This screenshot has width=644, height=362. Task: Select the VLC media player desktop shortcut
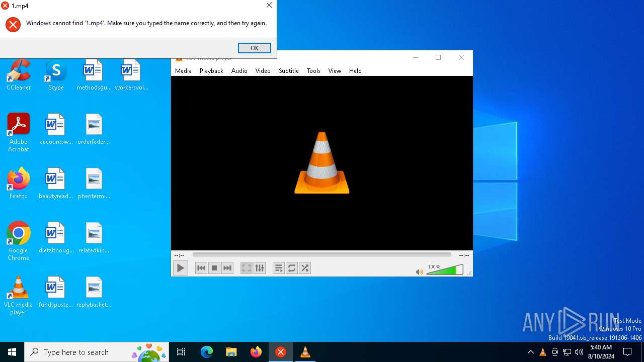[x=19, y=296]
